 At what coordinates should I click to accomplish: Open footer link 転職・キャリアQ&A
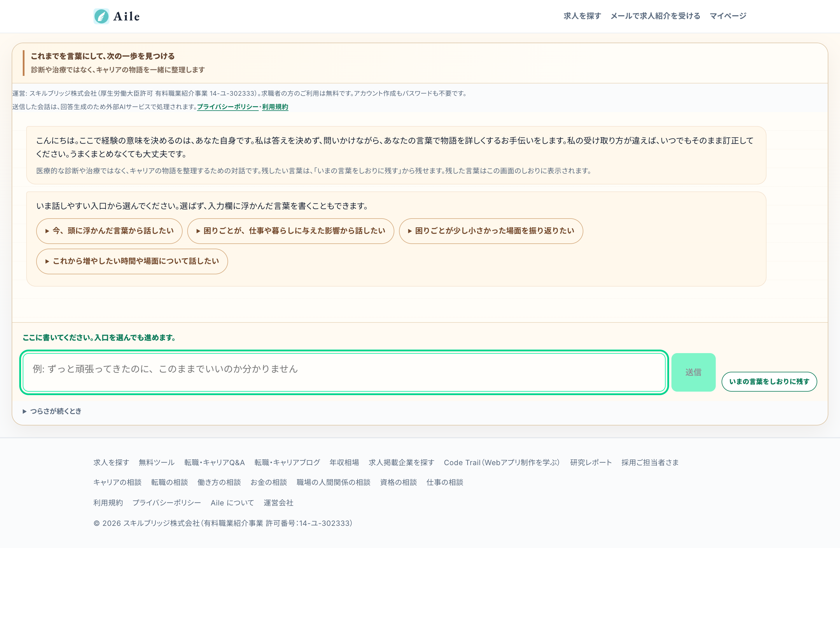pyautogui.click(x=214, y=463)
